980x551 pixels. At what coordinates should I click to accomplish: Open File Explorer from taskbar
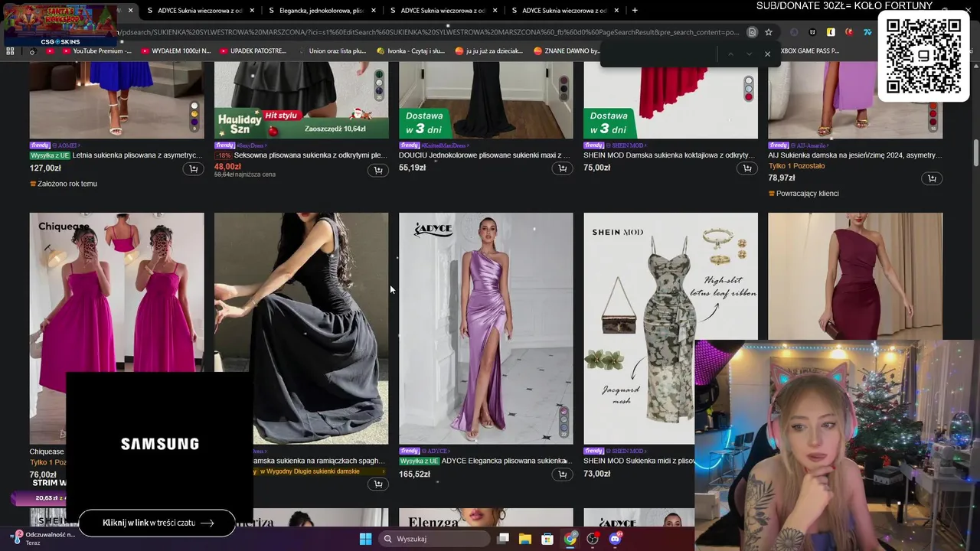525,539
